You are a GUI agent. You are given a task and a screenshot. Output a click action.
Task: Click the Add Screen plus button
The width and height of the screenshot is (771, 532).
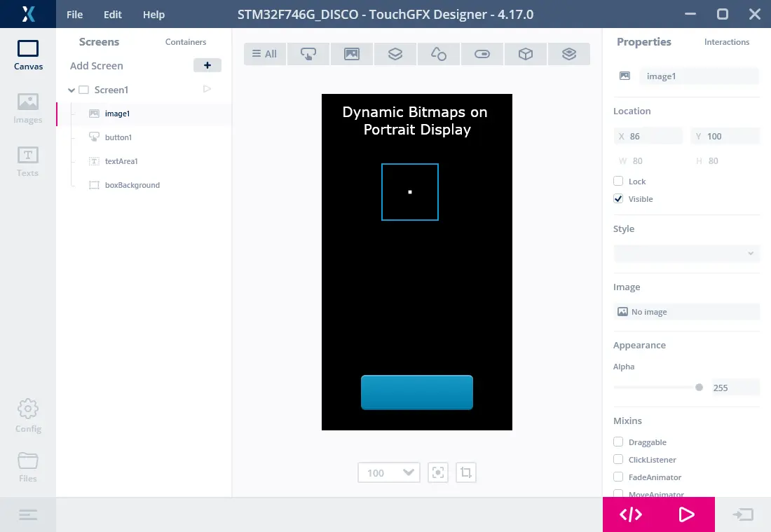click(x=207, y=65)
